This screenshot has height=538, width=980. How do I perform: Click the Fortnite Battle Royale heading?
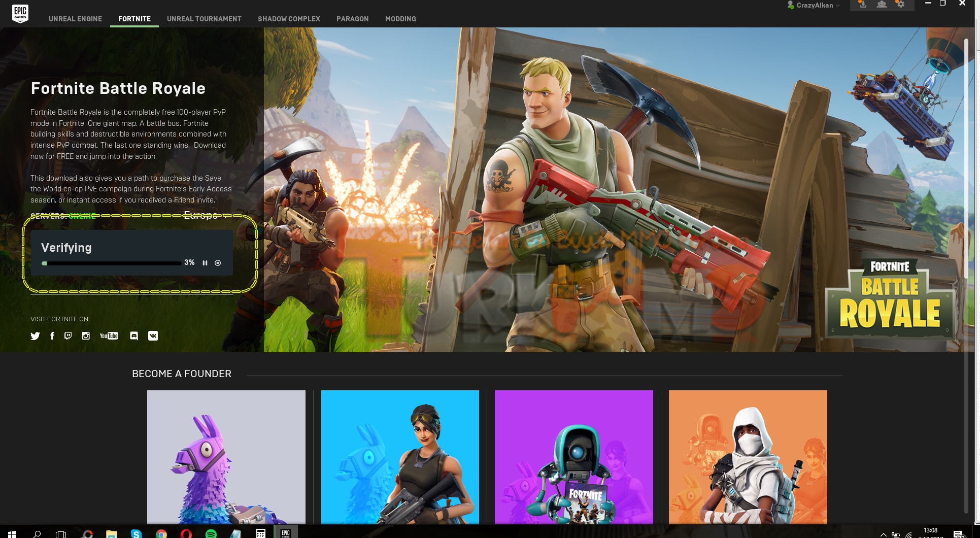[x=118, y=88]
